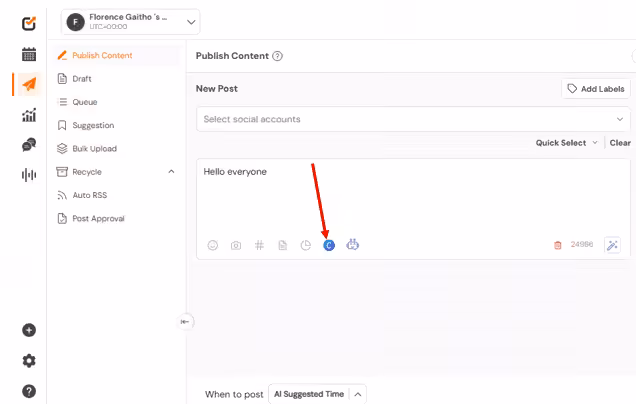Open the Florence Gaitho workspace dropdown
The width and height of the screenshot is (636, 404).
click(131, 22)
